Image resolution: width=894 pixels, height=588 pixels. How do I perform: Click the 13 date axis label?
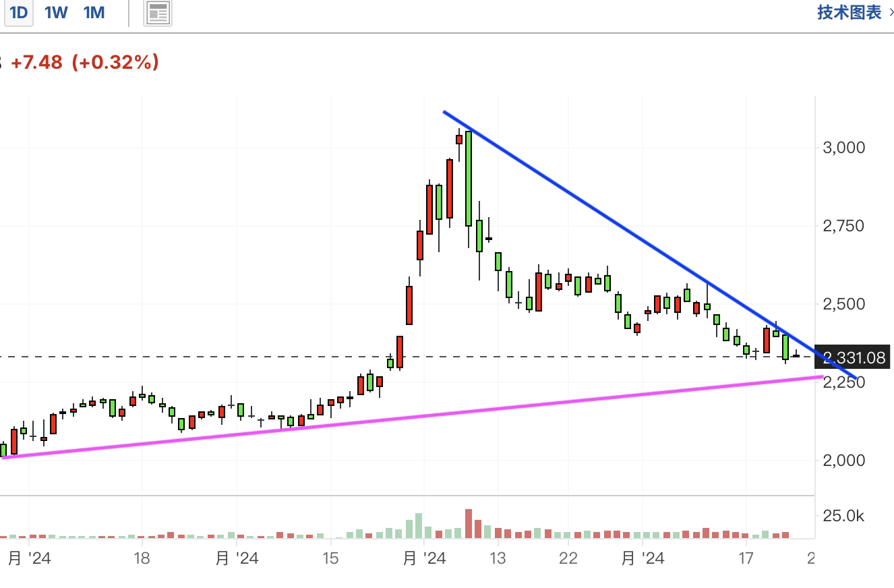[498, 558]
